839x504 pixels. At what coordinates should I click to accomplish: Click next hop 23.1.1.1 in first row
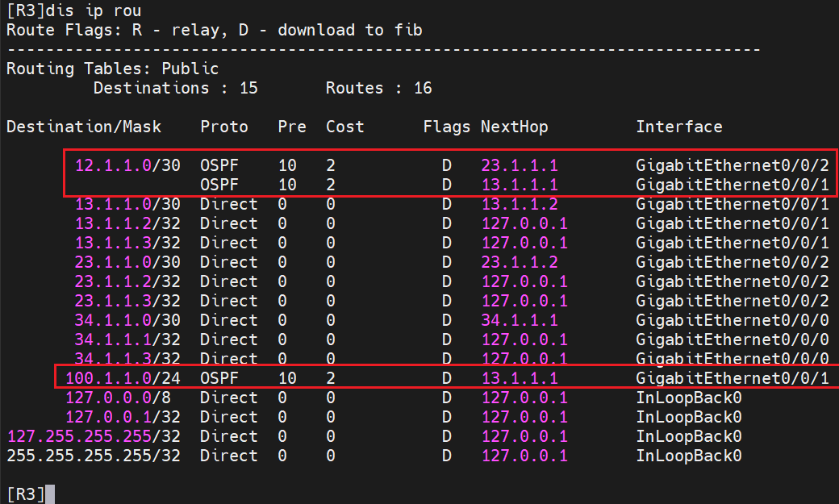(520, 165)
